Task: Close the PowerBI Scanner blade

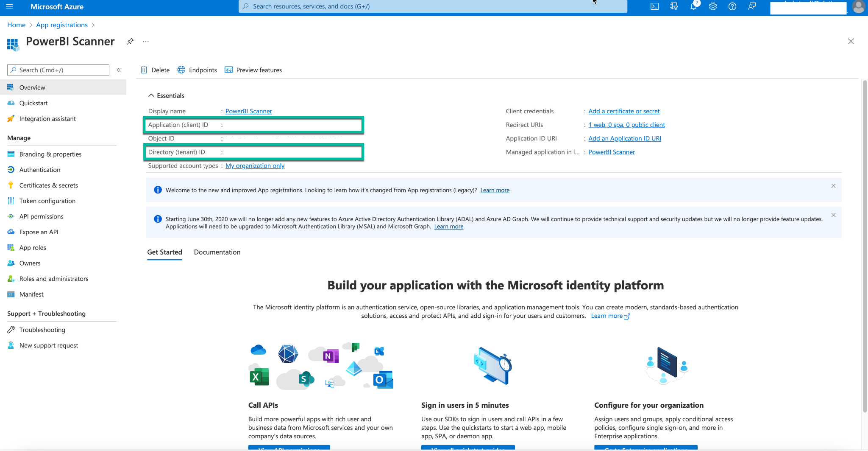Action: coord(851,41)
